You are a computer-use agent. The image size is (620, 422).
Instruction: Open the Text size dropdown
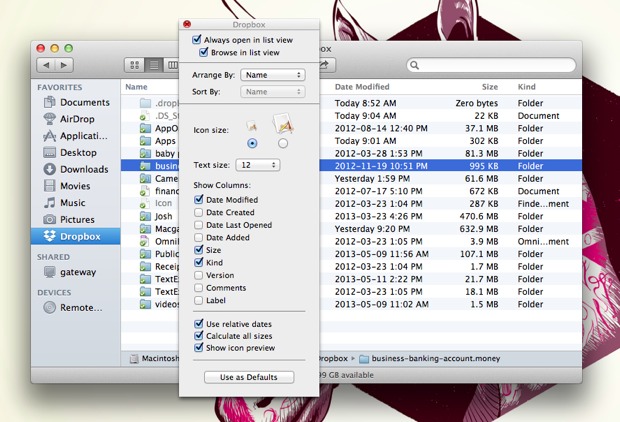click(258, 165)
